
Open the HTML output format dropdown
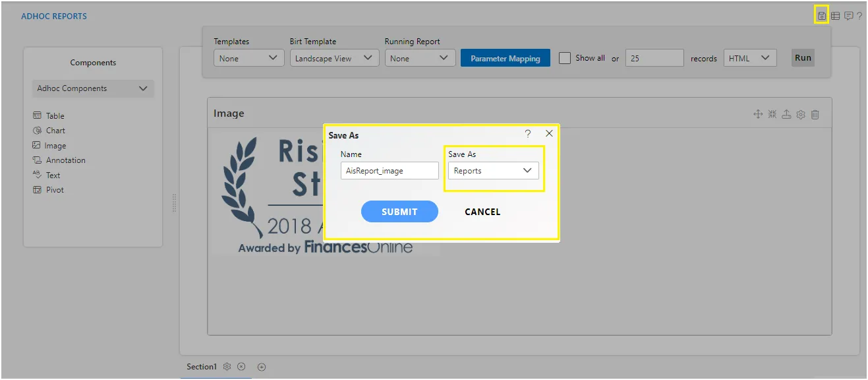(x=750, y=58)
